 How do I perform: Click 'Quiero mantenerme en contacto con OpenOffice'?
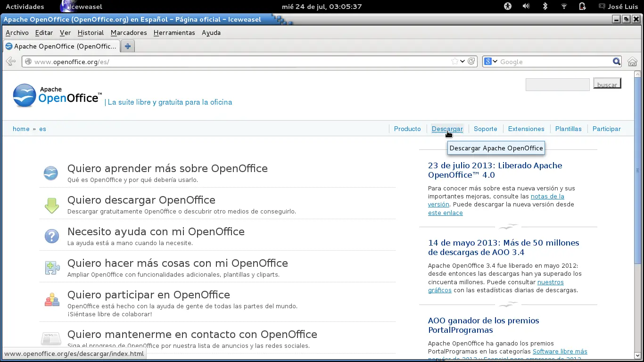coord(192,334)
